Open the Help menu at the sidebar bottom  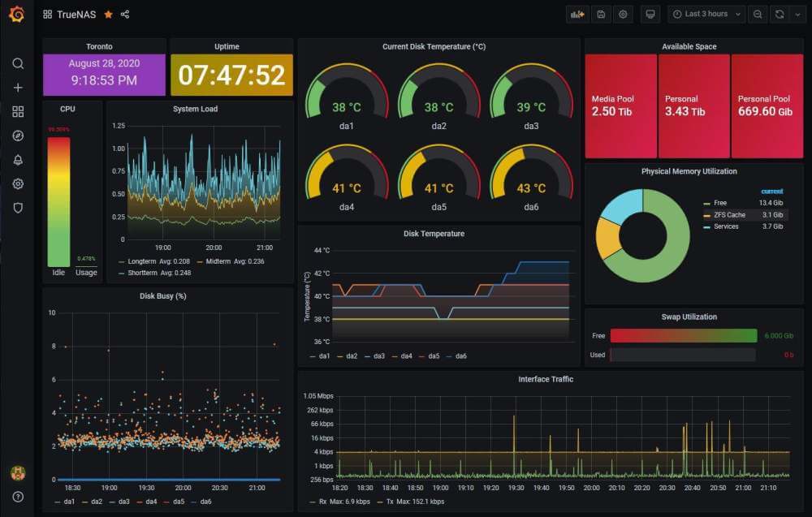[x=17, y=496]
